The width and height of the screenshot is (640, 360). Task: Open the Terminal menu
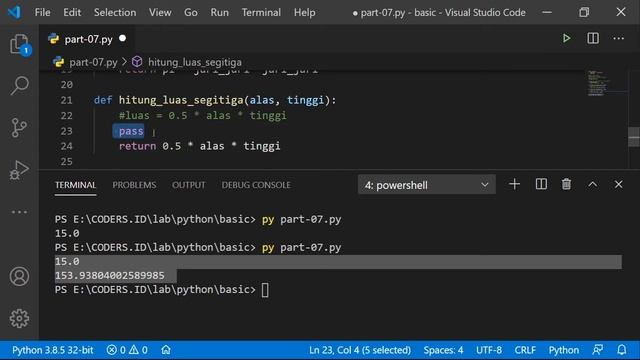(261, 13)
